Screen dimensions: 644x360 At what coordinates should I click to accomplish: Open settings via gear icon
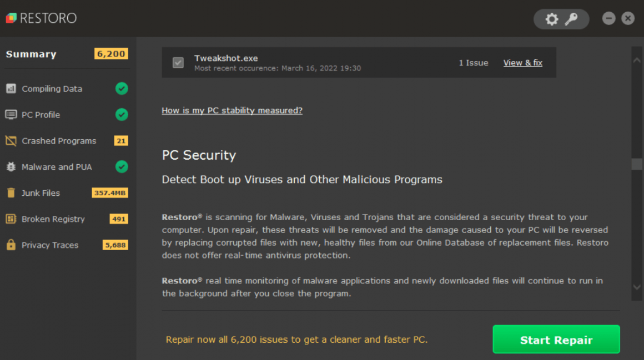click(x=551, y=19)
